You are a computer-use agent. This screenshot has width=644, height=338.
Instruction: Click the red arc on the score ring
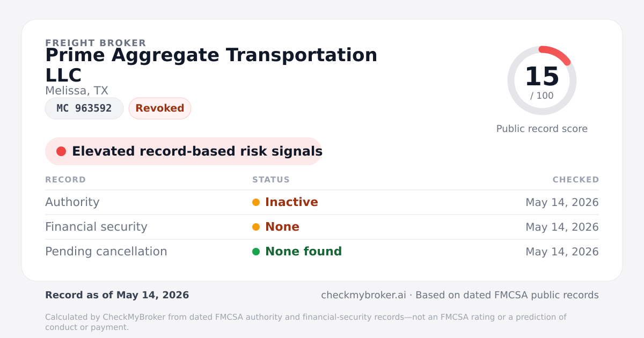pyautogui.click(x=557, y=54)
